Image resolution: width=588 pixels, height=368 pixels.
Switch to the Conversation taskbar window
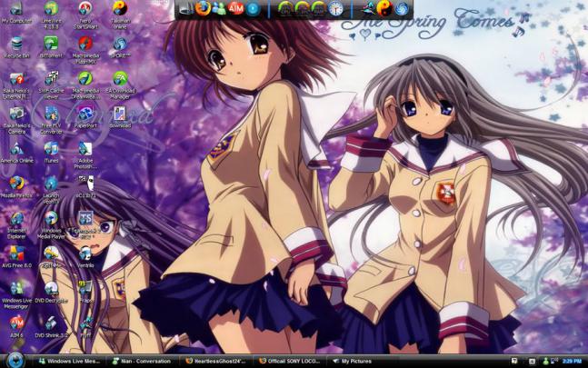point(143,362)
